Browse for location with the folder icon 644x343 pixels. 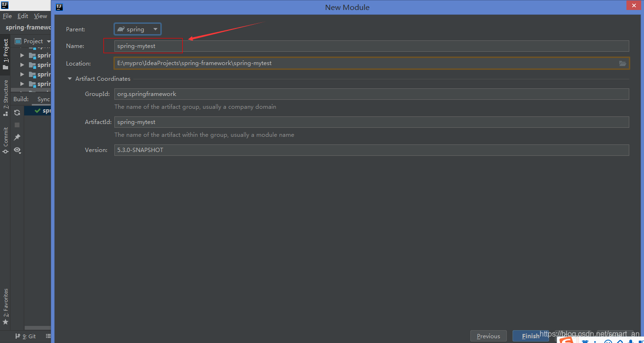click(x=623, y=63)
